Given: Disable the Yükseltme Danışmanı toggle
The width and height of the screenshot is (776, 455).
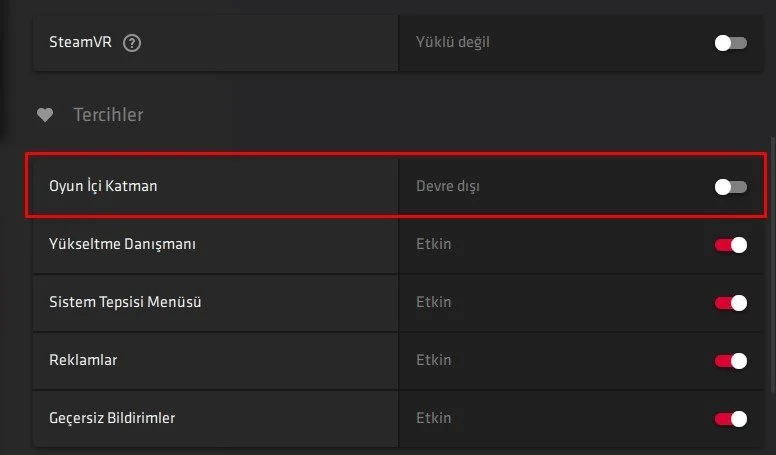Looking at the screenshot, I should pyautogui.click(x=730, y=245).
